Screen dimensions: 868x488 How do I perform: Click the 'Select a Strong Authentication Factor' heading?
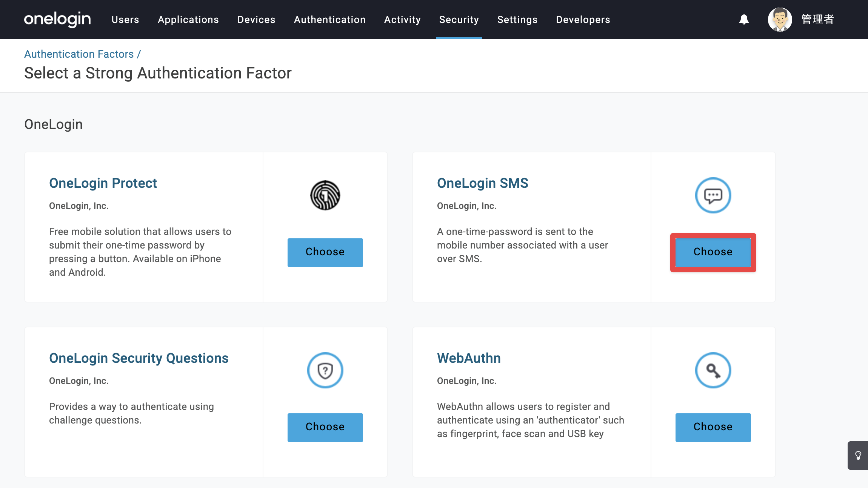pyautogui.click(x=158, y=73)
